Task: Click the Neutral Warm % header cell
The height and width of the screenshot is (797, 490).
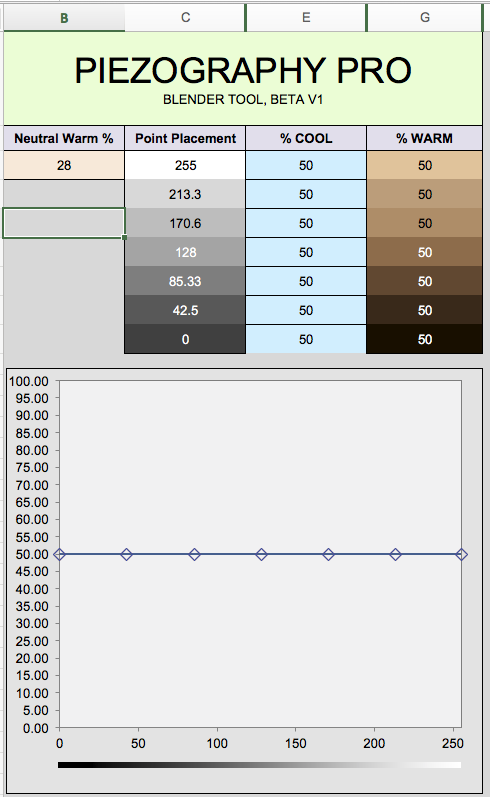Action: coord(64,138)
